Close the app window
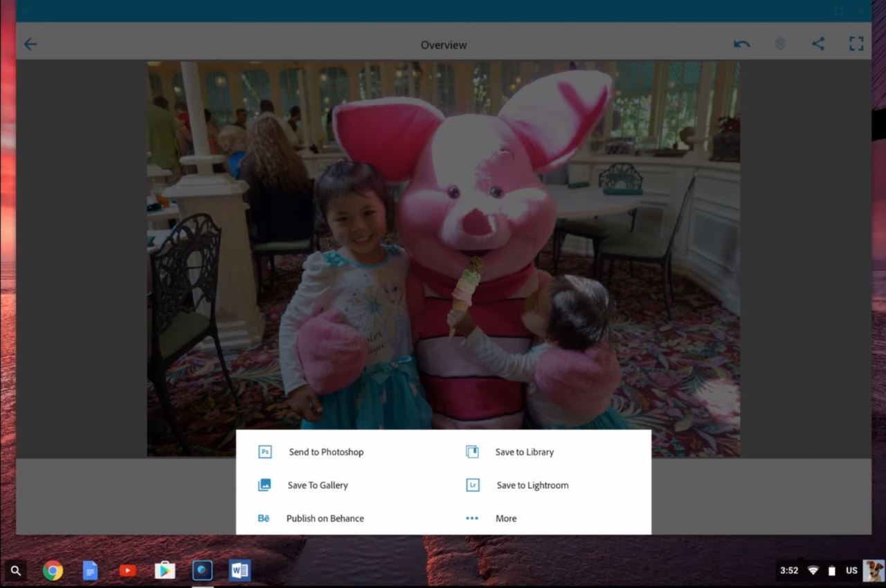Screen dimensions: 886x588 (861, 11)
